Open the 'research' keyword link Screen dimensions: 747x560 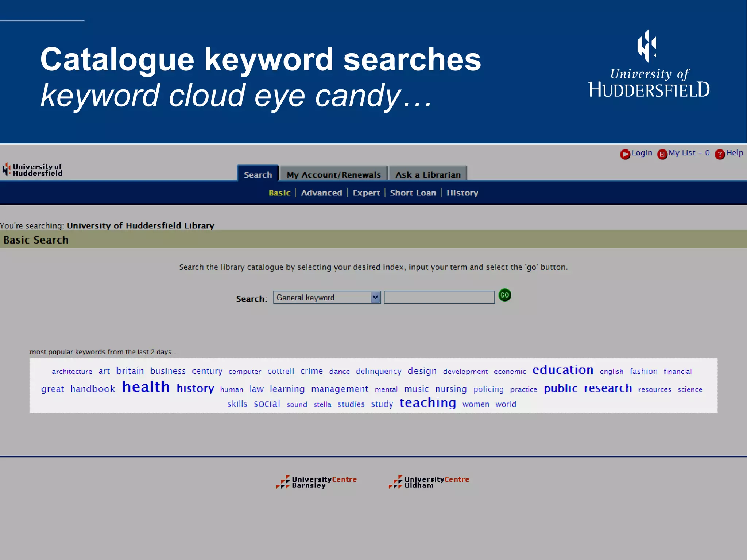click(x=608, y=388)
